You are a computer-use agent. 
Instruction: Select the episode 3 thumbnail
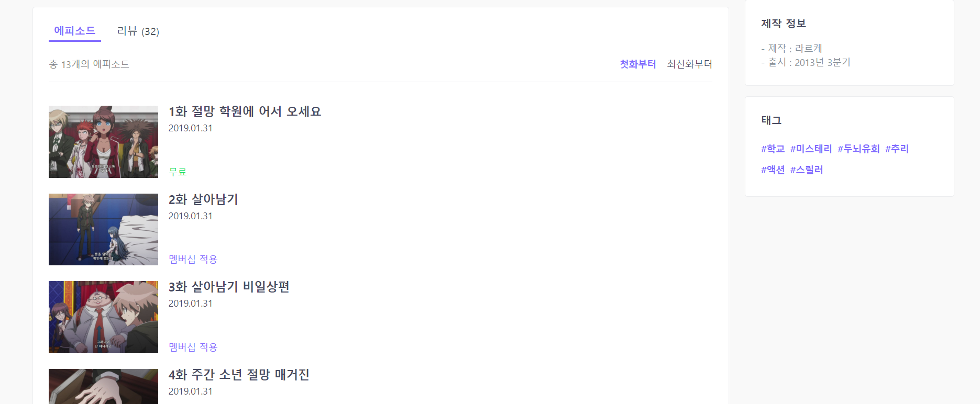[x=103, y=317]
